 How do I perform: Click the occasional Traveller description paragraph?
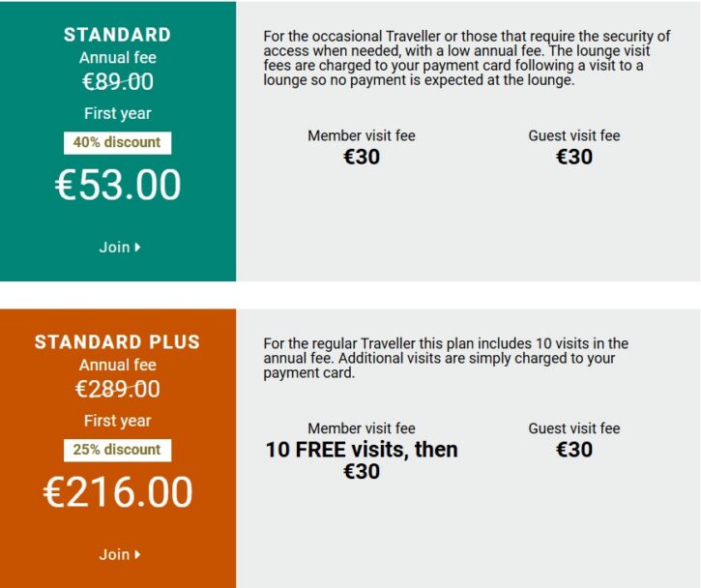pyautogui.click(x=466, y=59)
